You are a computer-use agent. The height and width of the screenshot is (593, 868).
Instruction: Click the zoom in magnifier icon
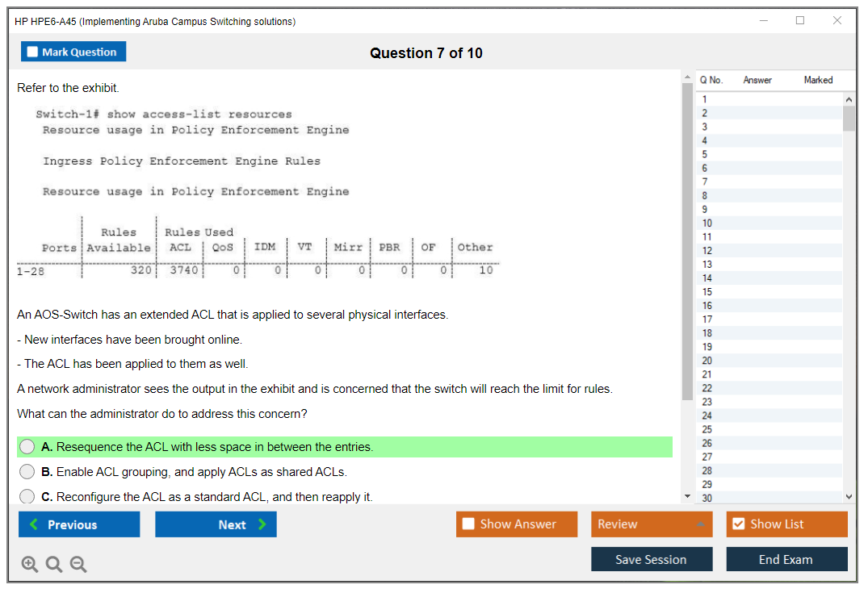(29, 565)
